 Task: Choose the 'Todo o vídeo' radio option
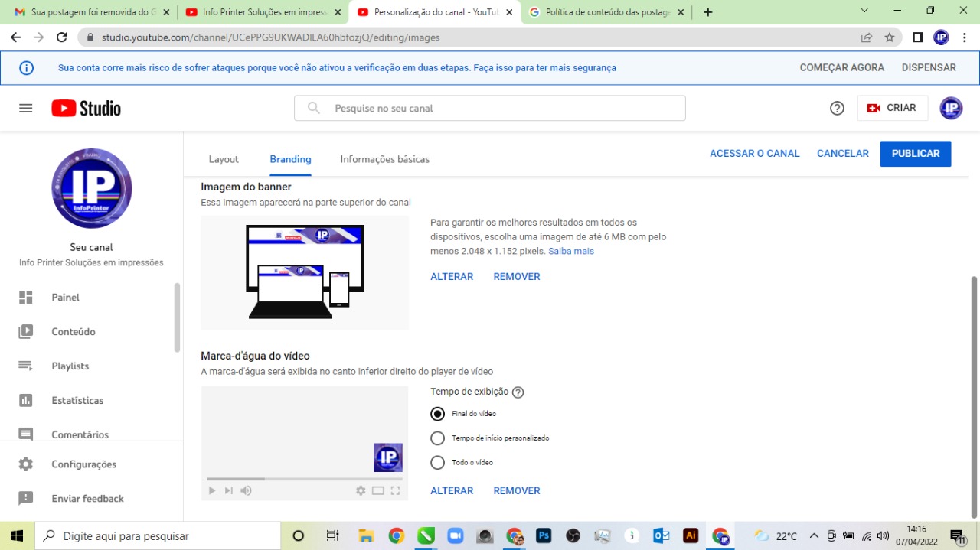click(x=437, y=463)
